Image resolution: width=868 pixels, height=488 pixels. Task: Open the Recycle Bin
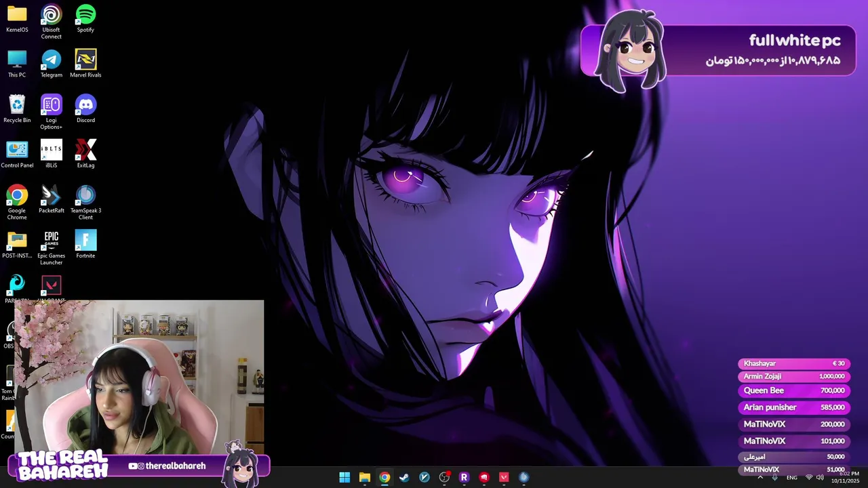point(17,108)
